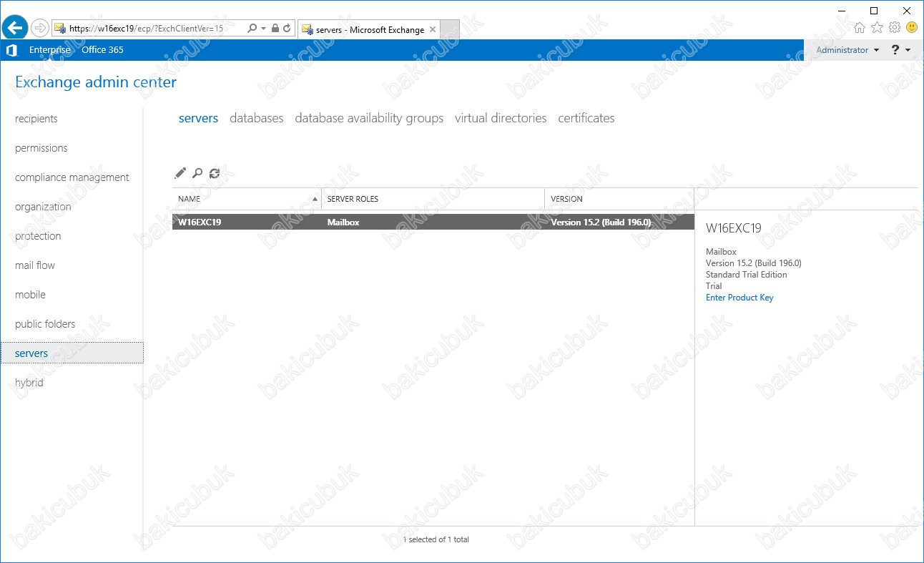Switch to the certificates tab
The image size is (924, 563).
pyautogui.click(x=586, y=118)
